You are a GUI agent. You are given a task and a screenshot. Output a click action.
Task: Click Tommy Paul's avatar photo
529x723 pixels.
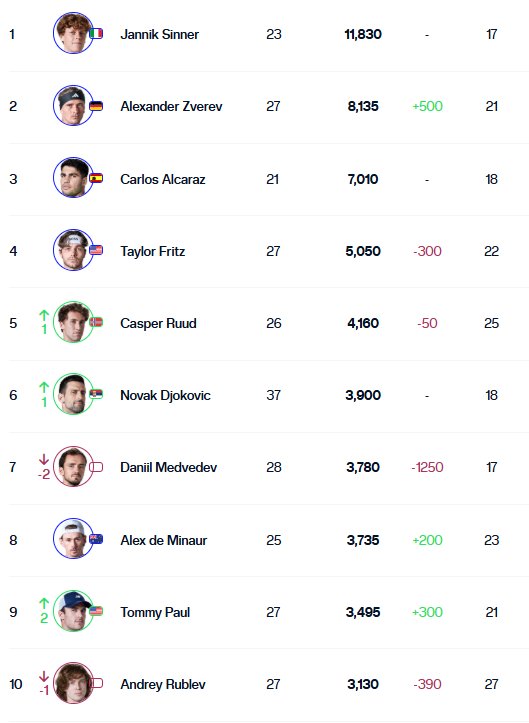click(x=73, y=610)
